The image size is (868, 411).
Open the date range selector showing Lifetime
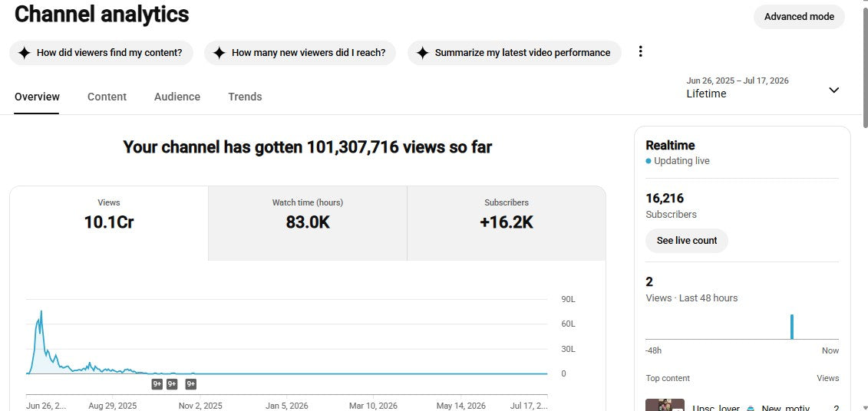(764, 88)
